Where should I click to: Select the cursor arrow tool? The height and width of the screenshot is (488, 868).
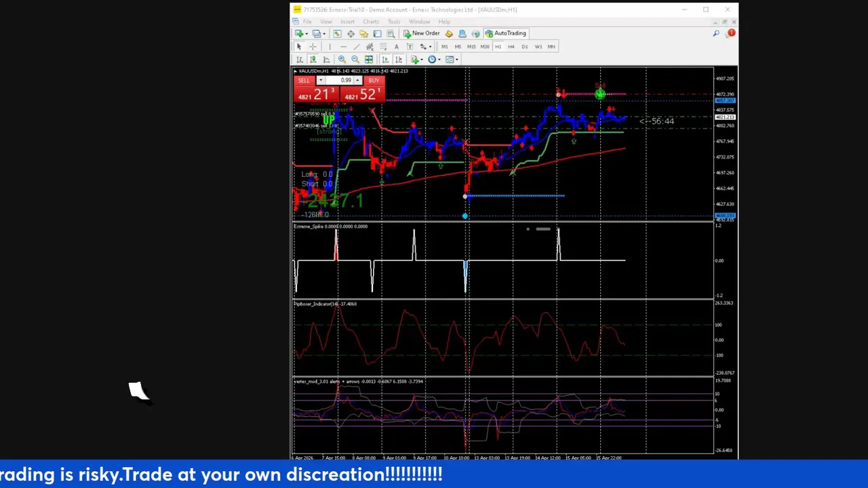tap(299, 47)
